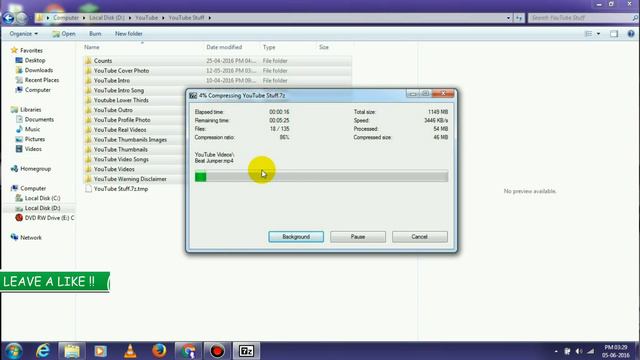The width and height of the screenshot is (640, 360).
Task: Select the YouTube Profile Photo folder
Action: pos(122,120)
